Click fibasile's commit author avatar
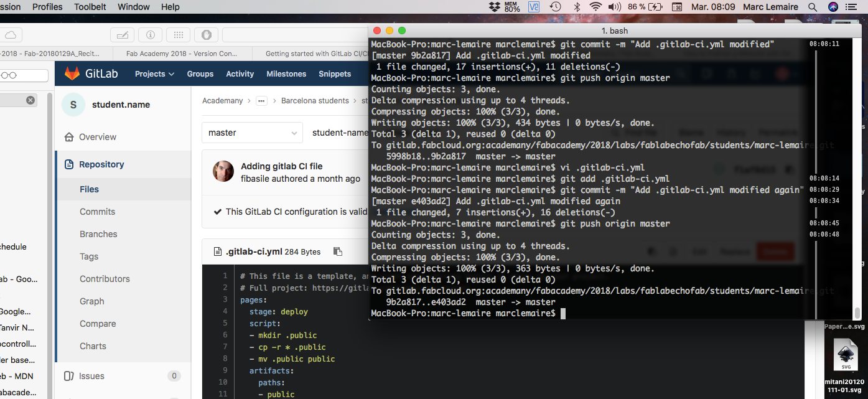Screen dimensions: 868x399 point(223,172)
